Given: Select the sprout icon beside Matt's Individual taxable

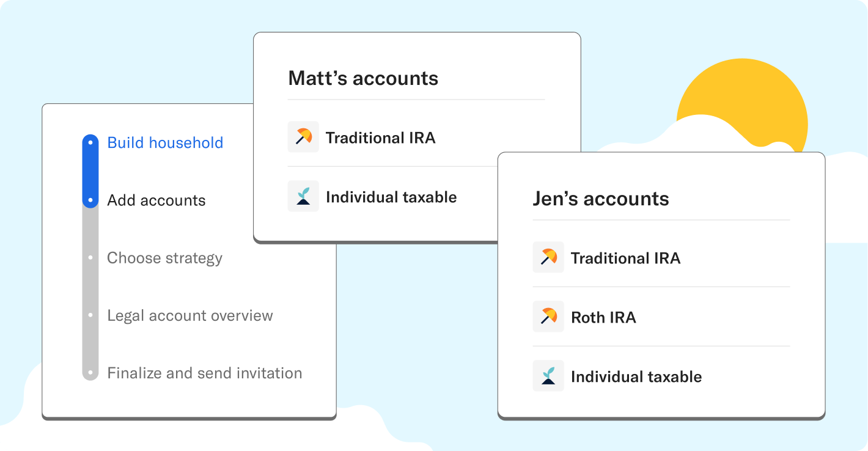Looking at the screenshot, I should click(x=303, y=196).
